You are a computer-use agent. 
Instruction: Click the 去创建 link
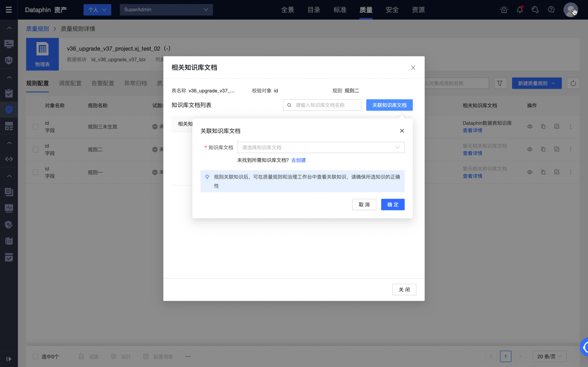(298, 160)
